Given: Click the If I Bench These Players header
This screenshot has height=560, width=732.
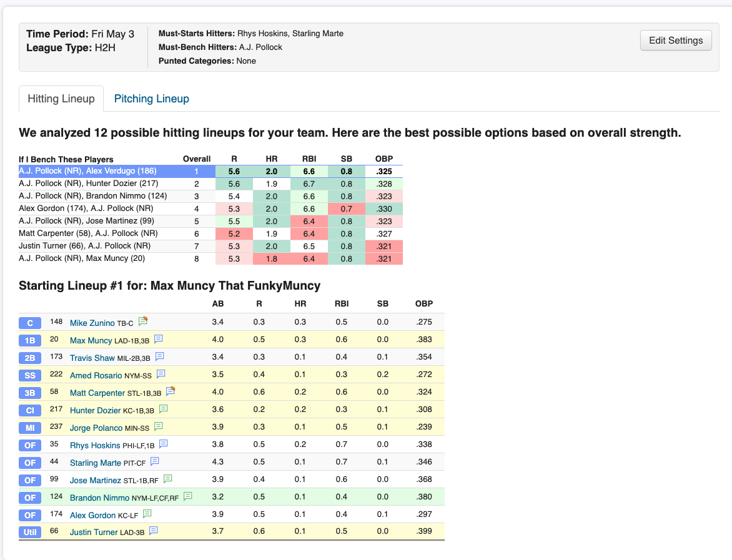Looking at the screenshot, I should coord(66,159).
